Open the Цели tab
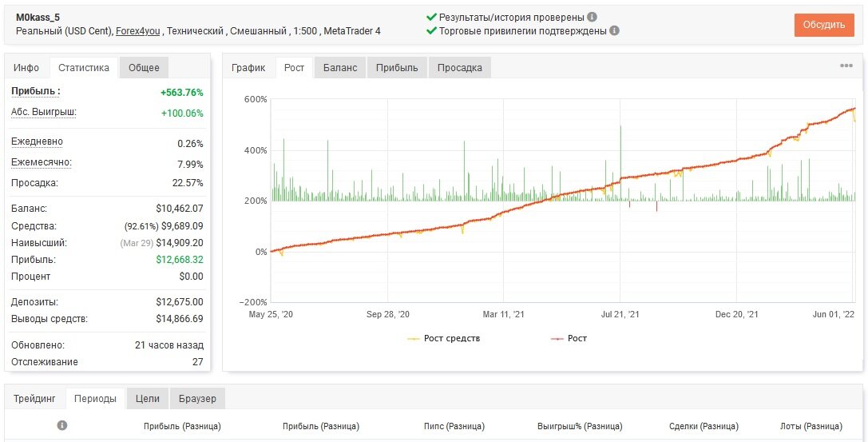The width and height of the screenshot is (868, 442). tap(147, 399)
